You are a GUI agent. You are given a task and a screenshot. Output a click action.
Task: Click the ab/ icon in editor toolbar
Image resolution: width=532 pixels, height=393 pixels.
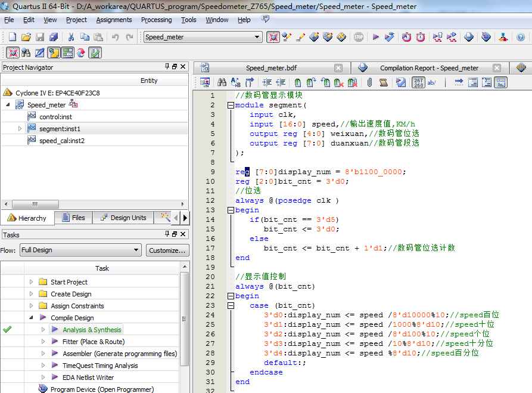tap(431, 82)
